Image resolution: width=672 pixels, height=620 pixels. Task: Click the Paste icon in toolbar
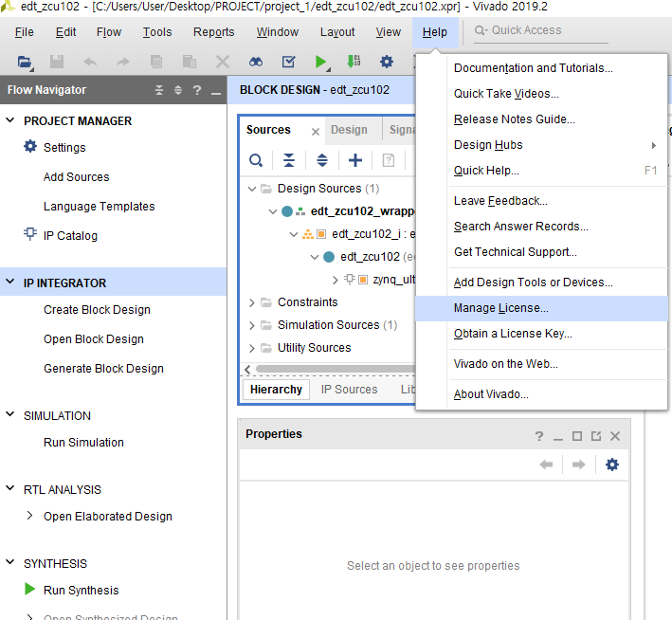pyautogui.click(x=189, y=63)
